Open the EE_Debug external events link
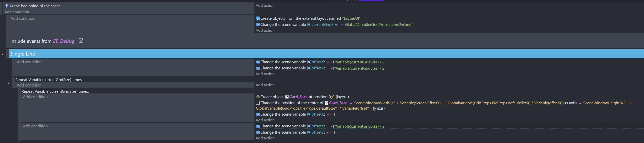The height and width of the screenshot is (143, 644). pyautogui.click(x=63, y=41)
